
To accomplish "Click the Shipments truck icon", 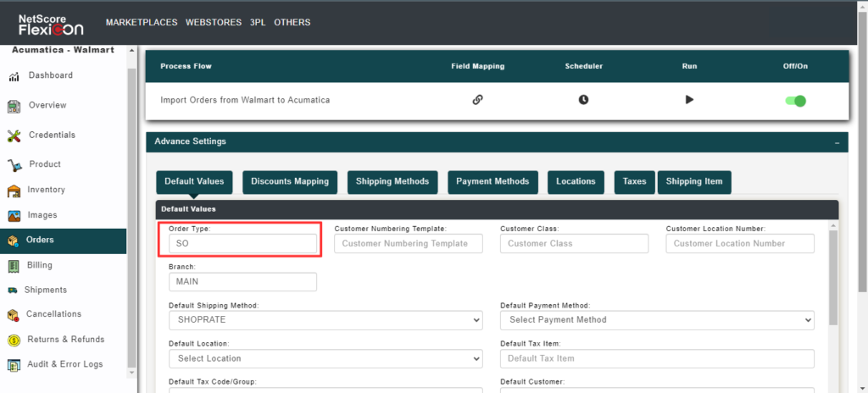I will pyautogui.click(x=14, y=291).
